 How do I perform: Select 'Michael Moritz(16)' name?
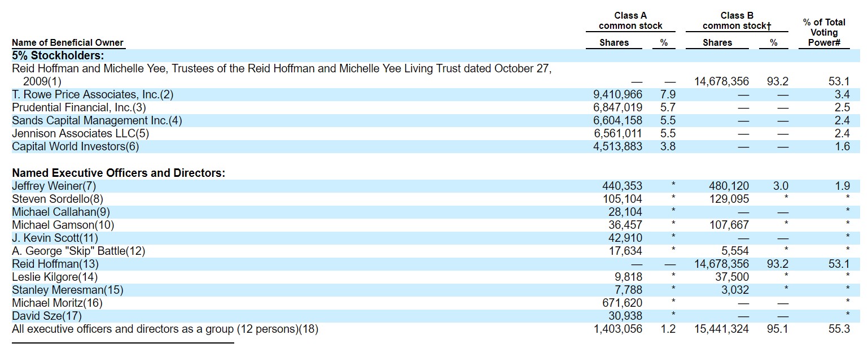(x=58, y=303)
